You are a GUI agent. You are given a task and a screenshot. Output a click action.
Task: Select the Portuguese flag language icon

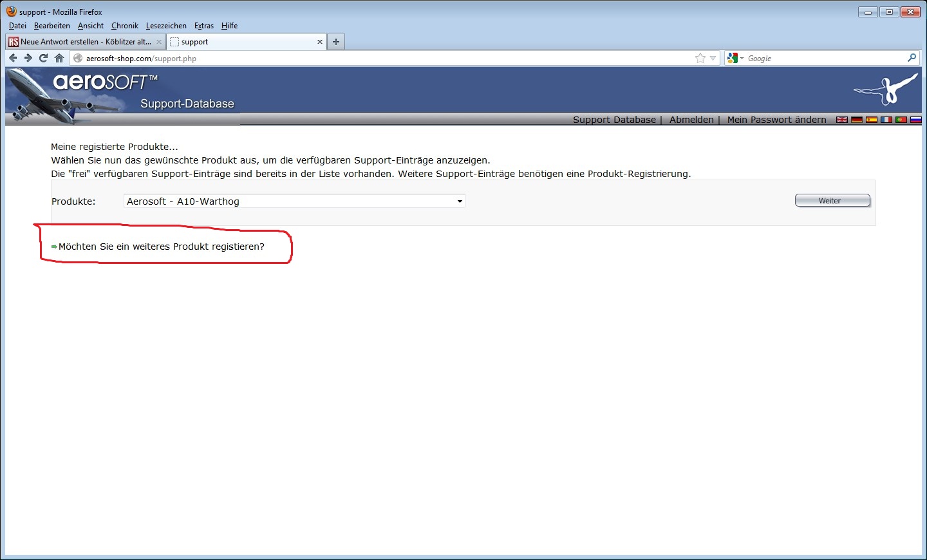tap(901, 120)
